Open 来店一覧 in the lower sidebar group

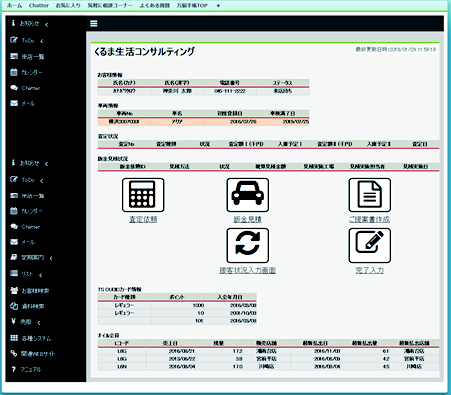(27, 196)
